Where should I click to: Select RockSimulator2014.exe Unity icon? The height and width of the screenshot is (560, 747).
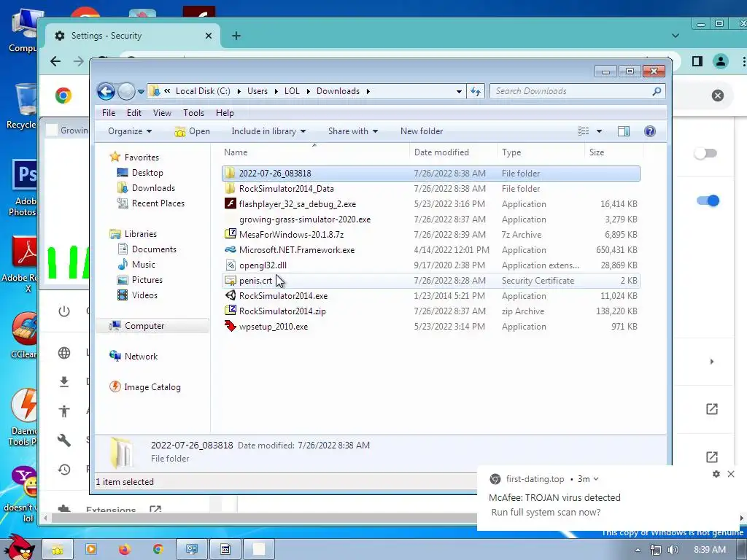click(231, 295)
